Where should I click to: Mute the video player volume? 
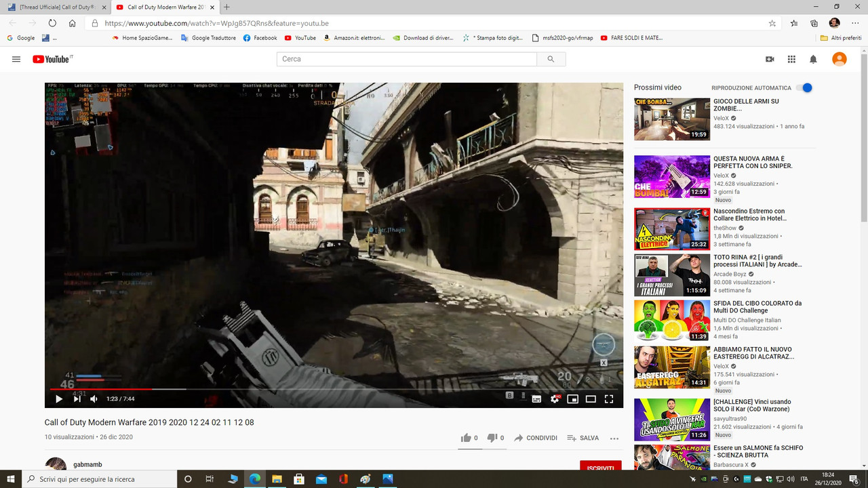pyautogui.click(x=94, y=399)
